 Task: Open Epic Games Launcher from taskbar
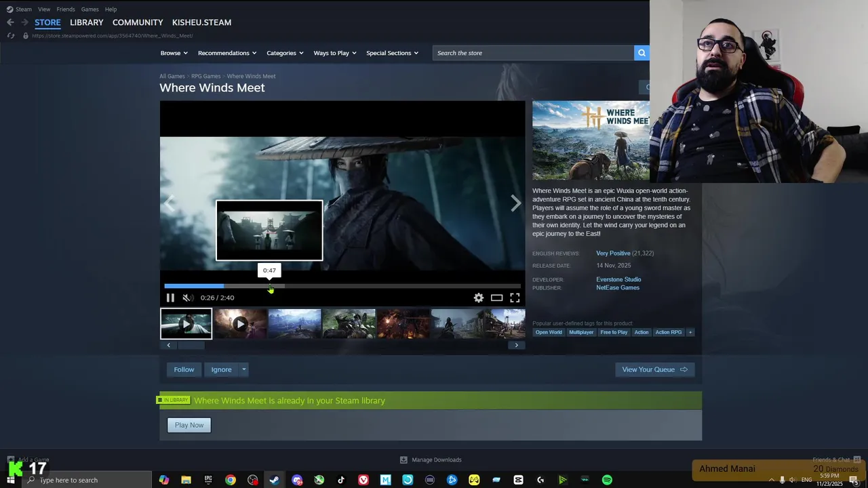[208, 480]
